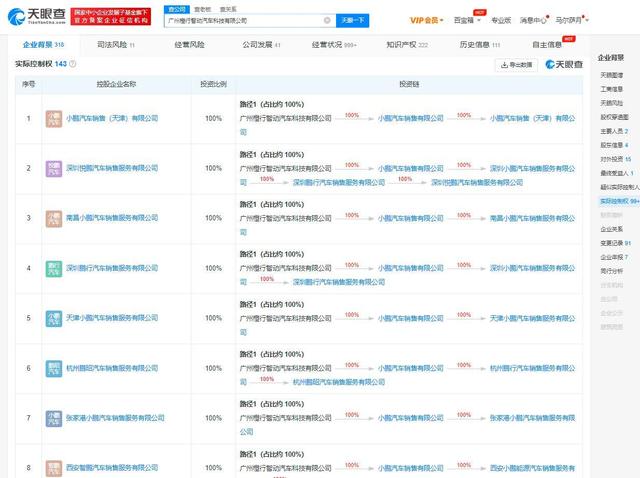Click the 天眼一下 search button
The image size is (640, 478).
click(x=353, y=20)
